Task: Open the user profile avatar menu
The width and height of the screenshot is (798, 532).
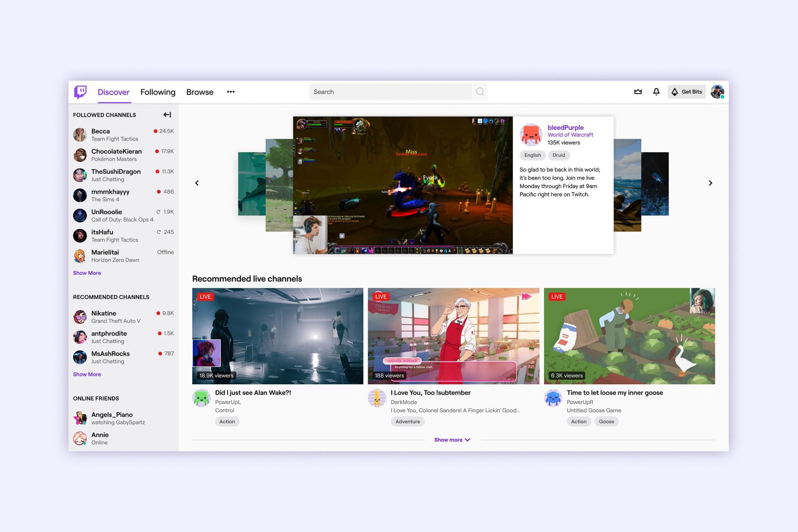Action: (717, 92)
